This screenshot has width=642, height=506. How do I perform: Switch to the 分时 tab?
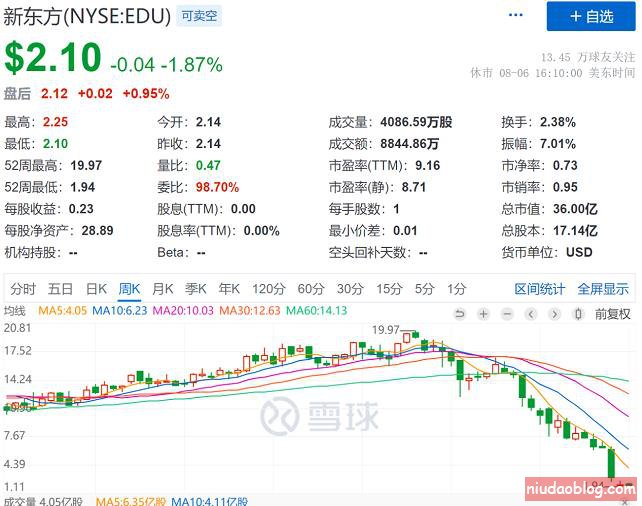23,289
